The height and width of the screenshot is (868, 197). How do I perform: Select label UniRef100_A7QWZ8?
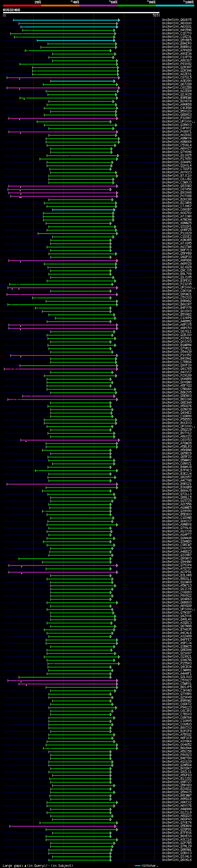pos(177,443)
